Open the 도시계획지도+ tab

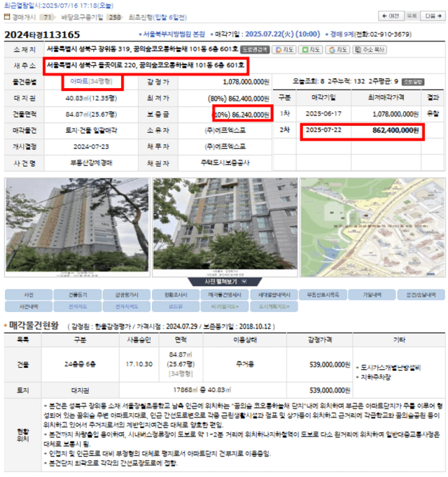click(x=274, y=306)
